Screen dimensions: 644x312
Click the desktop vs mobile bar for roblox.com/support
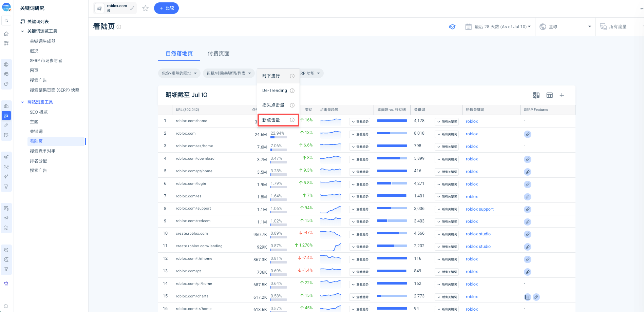392,208
